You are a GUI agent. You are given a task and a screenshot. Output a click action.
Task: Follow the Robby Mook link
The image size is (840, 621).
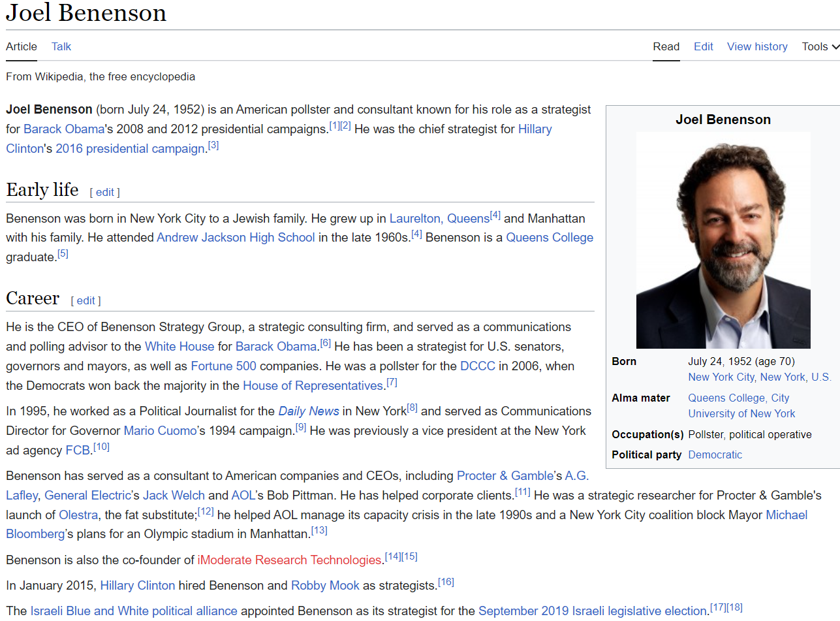click(x=325, y=585)
